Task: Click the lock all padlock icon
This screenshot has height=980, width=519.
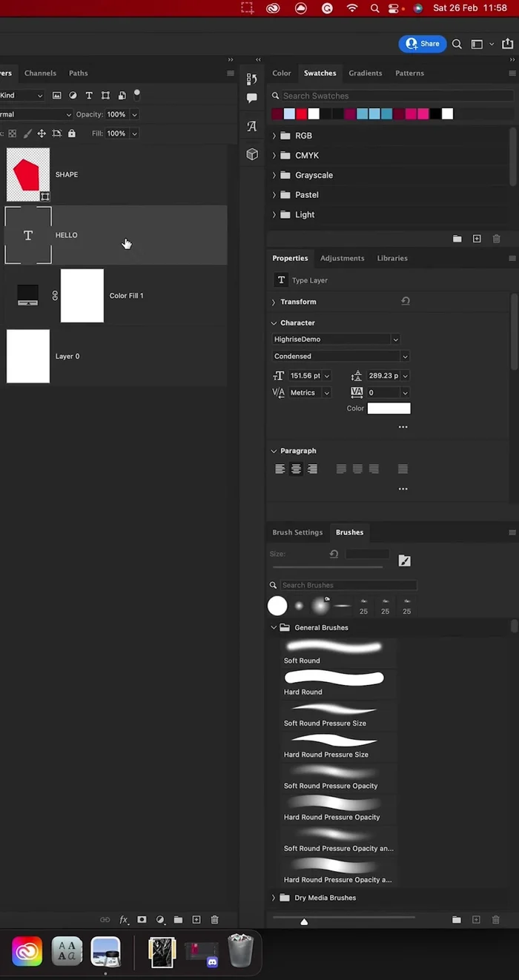Action: (72, 133)
